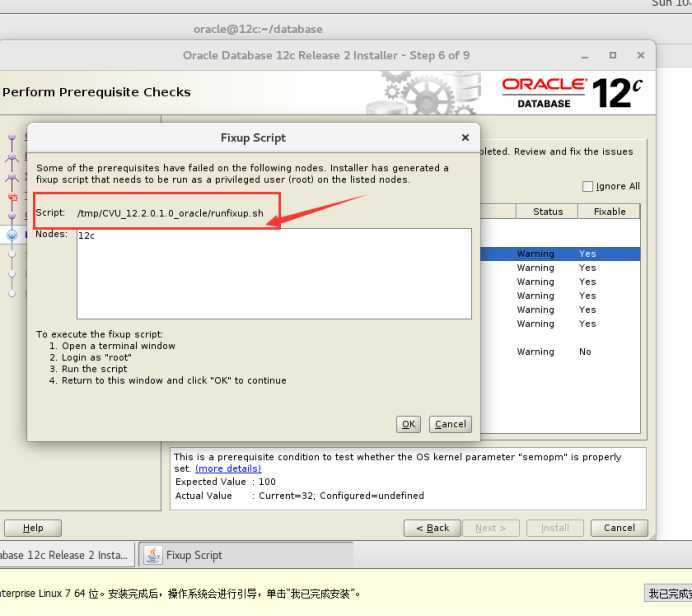
Task: Click the Status column header
Action: [547, 211]
